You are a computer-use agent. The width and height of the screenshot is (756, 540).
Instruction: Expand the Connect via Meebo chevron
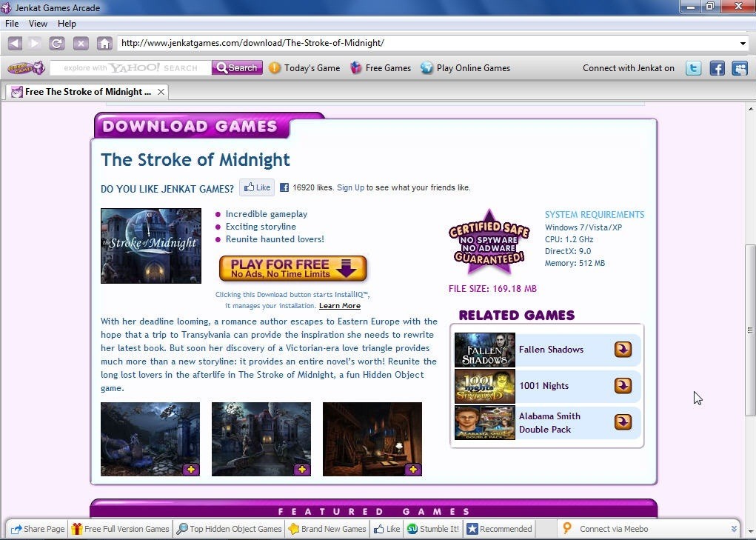[x=733, y=528]
